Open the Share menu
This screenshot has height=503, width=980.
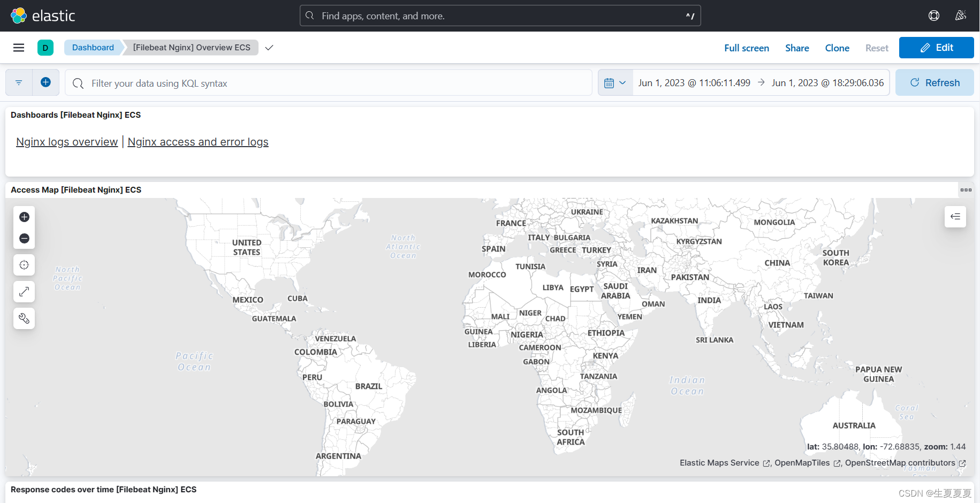click(x=797, y=48)
